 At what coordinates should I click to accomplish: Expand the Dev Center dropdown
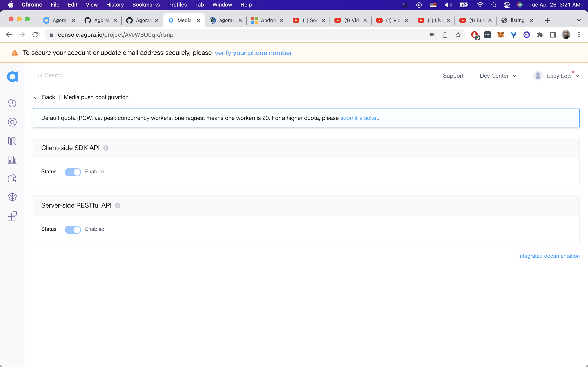pos(498,76)
